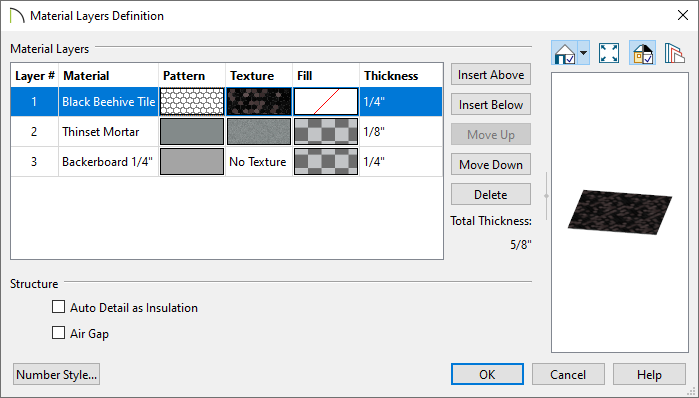This screenshot has width=699, height=398.
Task: Click the Black Beehive Tile texture swatch
Action: click(x=259, y=102)
